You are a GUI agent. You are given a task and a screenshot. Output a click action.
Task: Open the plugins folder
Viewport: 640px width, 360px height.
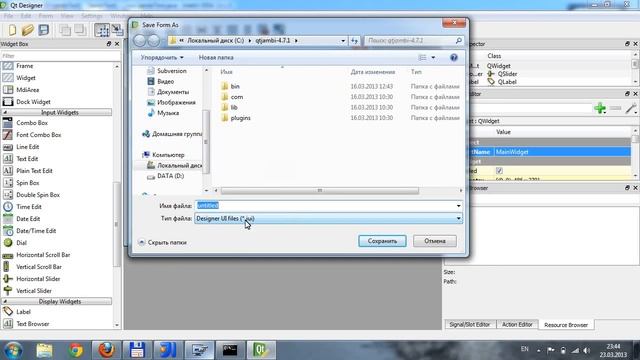pyautogui.click(x=240, y=118)
